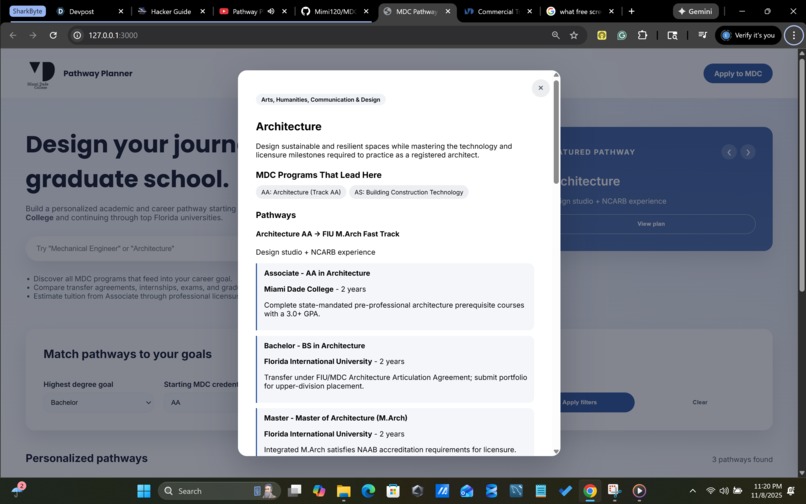
Task: Reload the page with the refresh icon
Action: 53,35
